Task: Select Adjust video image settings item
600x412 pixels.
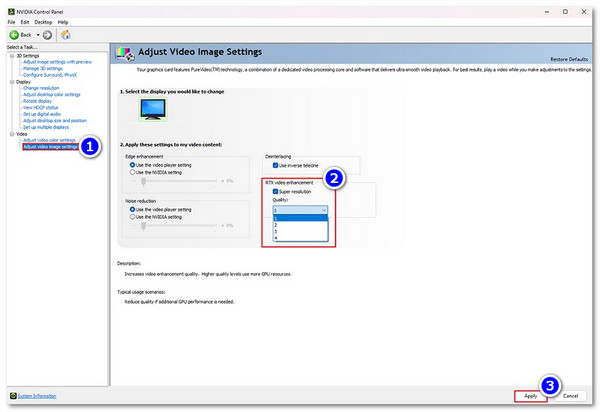Action: pos(50,147)
